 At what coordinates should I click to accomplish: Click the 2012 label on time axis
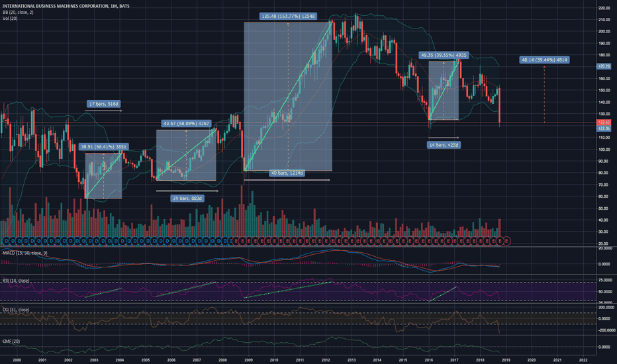pos(326,360)
